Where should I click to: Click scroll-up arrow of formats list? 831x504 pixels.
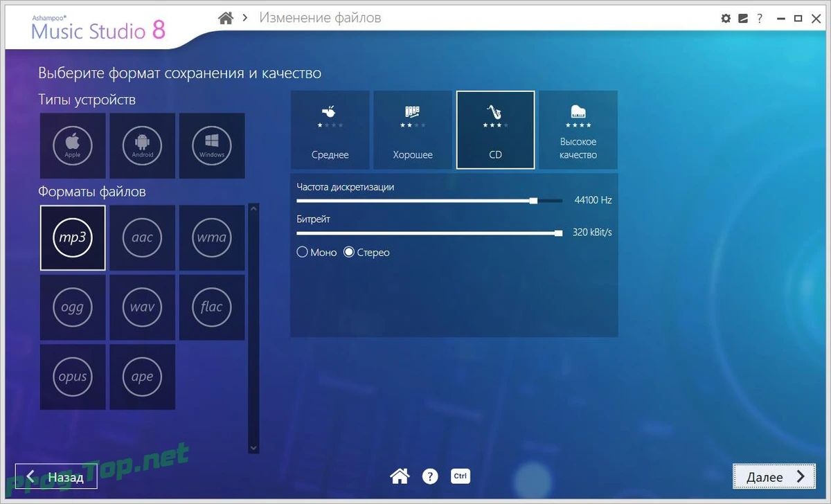(x=253, y=208)
